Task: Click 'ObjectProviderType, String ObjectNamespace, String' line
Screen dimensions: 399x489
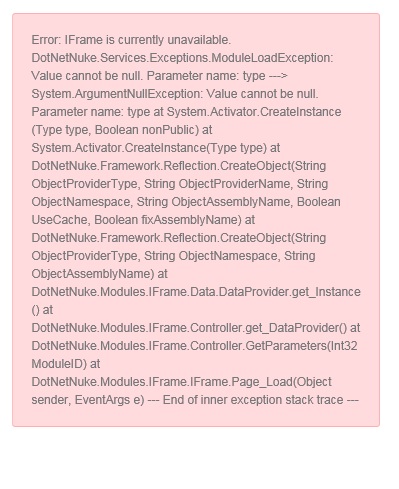Action: click(173, 256)
